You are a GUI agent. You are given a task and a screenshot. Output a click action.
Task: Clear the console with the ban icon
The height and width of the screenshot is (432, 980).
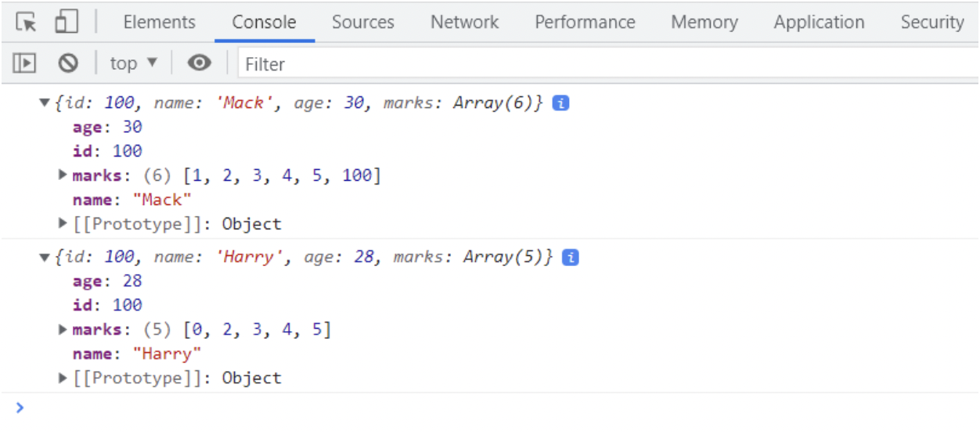69,63
